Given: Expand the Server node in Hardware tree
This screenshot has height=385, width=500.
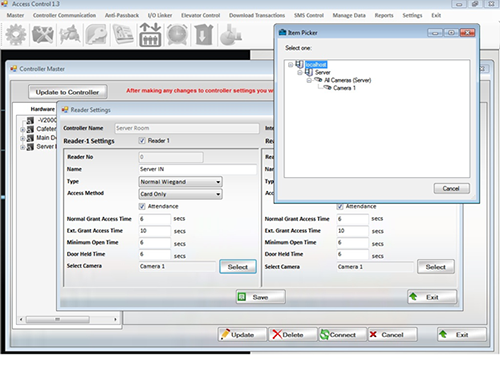Looking at the screenshot, I should 23,147.
